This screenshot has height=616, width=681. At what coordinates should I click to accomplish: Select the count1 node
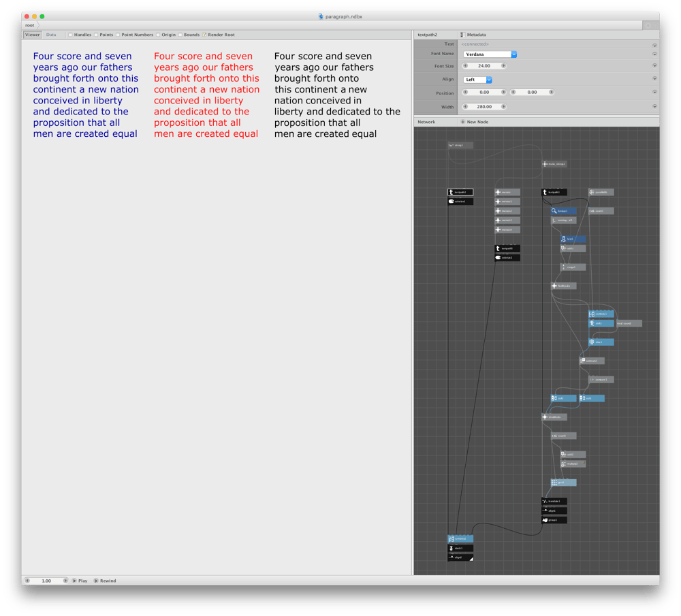click(601, 211)
